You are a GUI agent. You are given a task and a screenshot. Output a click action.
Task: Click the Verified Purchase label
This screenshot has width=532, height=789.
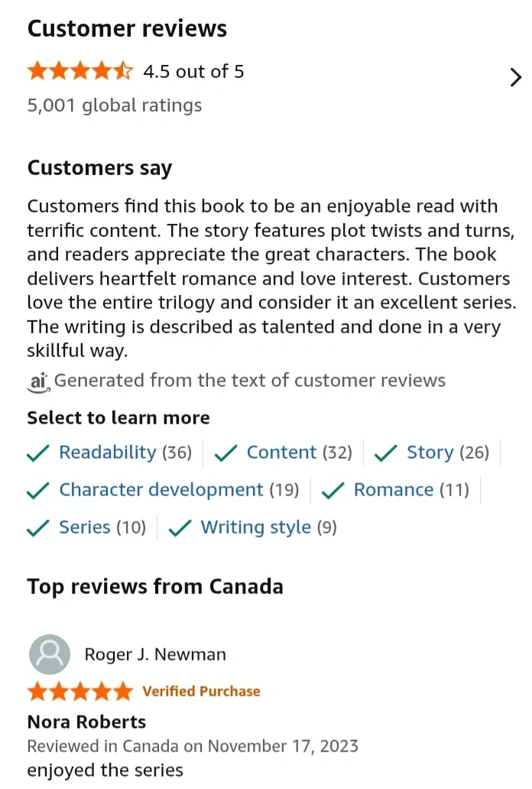tap(201, 692)
